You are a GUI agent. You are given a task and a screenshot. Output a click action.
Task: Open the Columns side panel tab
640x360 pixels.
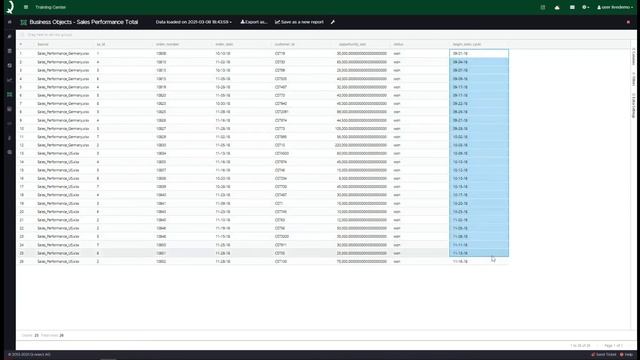pyautogui.click(x=634, y=56)
